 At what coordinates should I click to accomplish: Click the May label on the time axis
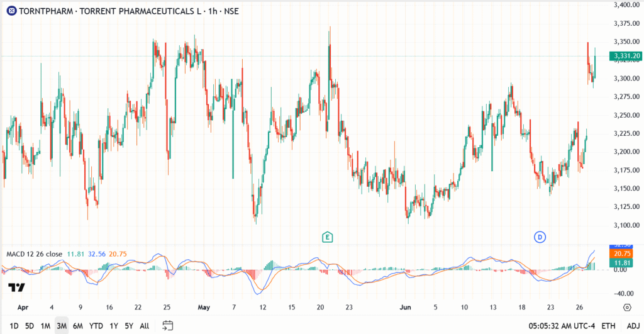pos(204,308)
